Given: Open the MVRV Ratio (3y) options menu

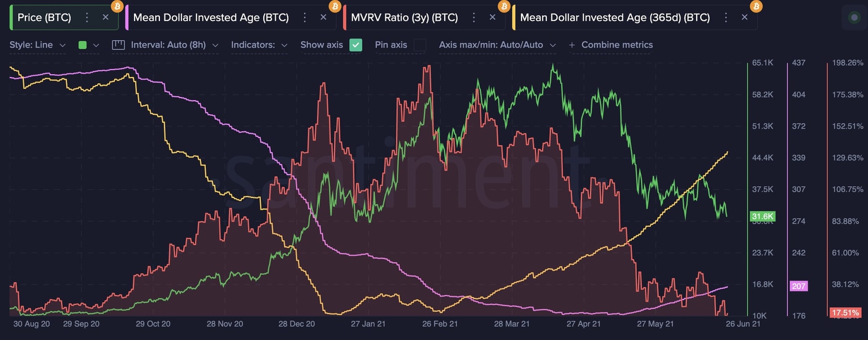Looking at the screenshot, I should point(475,17).
